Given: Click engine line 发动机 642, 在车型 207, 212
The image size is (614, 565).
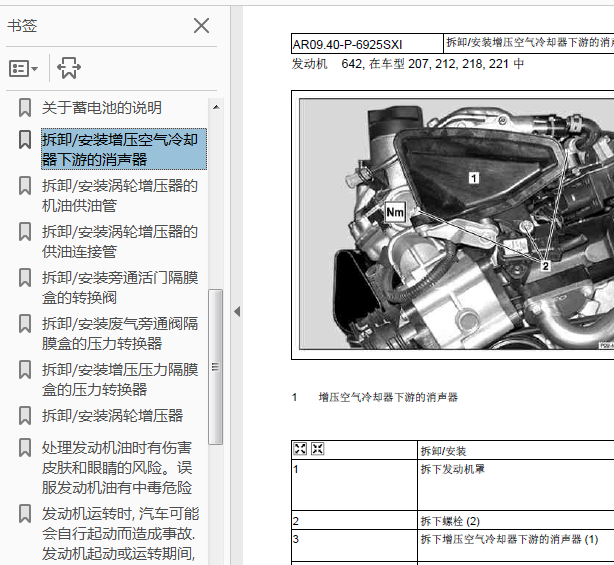Looking at the screenshot, I should pyautogui.click(x=408, y=64).
